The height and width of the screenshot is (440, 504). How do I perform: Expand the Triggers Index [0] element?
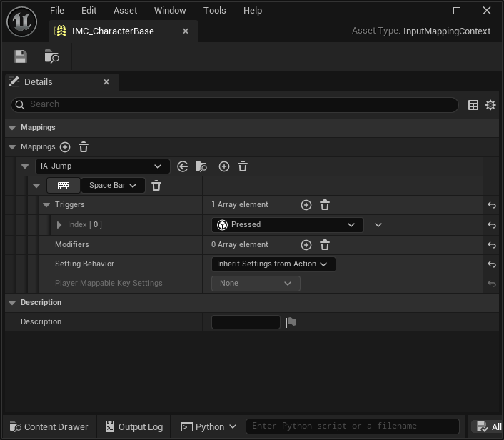59,225
